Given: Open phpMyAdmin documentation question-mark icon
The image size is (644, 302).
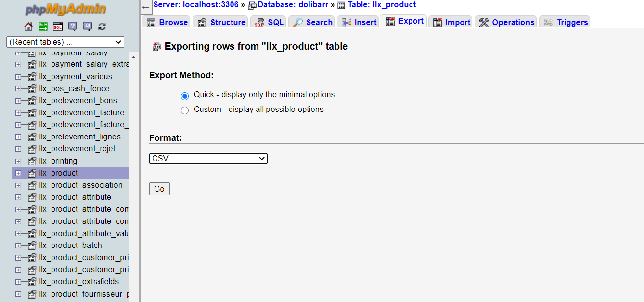Looking at the screenshot, I should tap(73, 27).
